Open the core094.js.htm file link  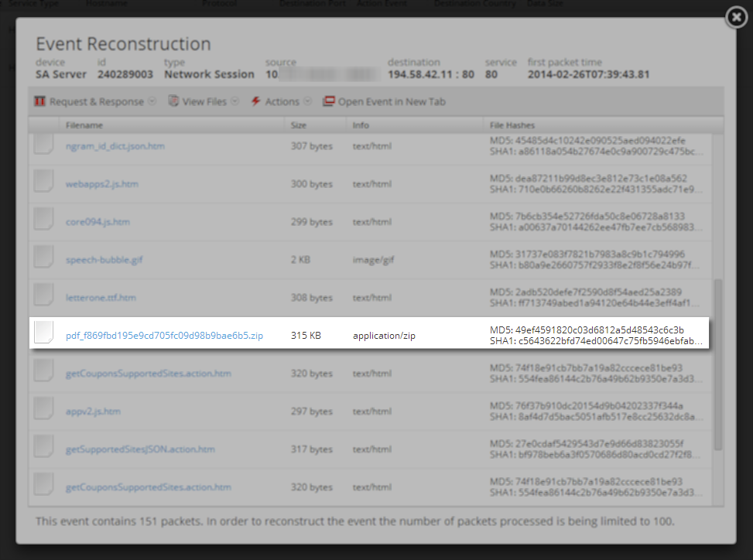pyautogui.click(x=101, y=221)
